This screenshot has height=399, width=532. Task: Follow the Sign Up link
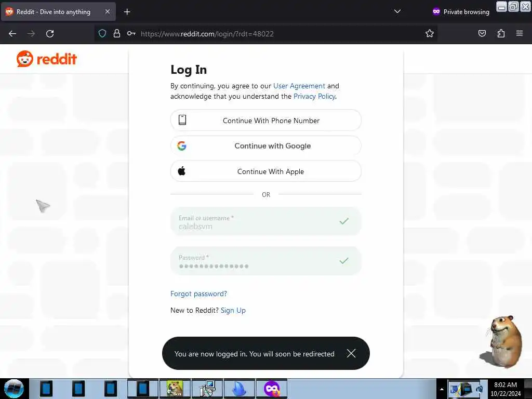(x=233, y=310)
